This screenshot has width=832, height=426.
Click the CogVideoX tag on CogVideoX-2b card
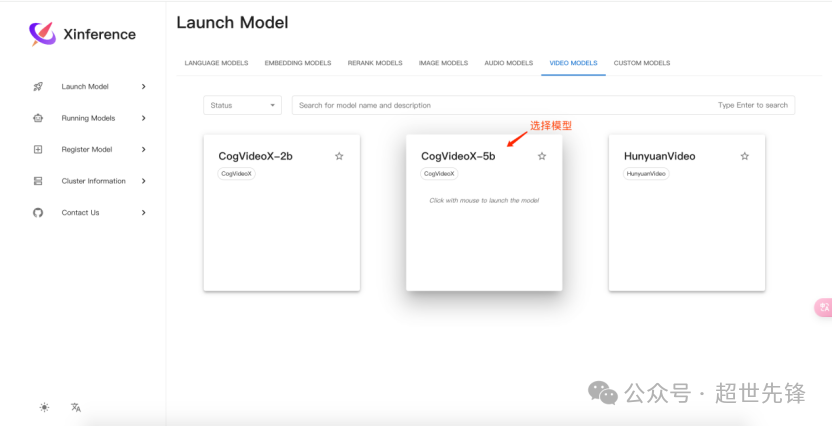[236, 173]
